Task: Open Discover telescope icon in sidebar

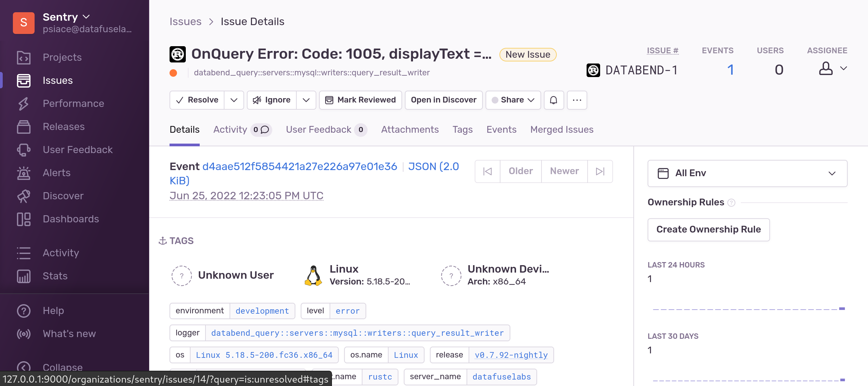Action: click(x=24, y=196)
